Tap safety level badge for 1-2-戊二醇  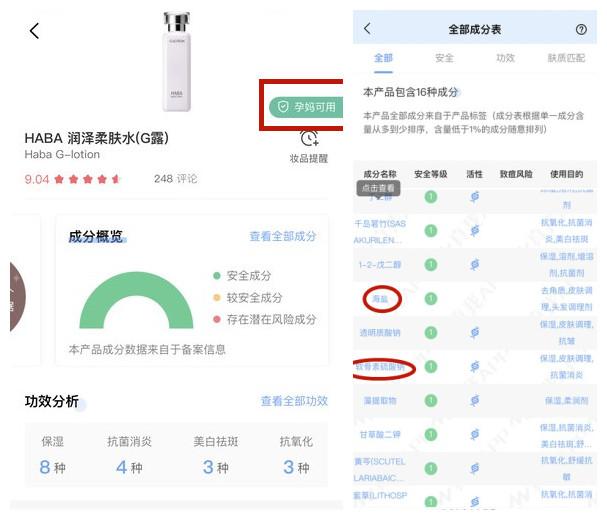[430, 265]
